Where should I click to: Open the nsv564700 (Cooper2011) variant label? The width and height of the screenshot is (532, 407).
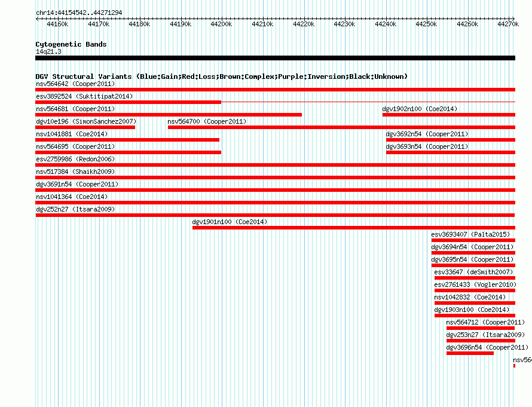pyautogui.click(x=207, y=121)
